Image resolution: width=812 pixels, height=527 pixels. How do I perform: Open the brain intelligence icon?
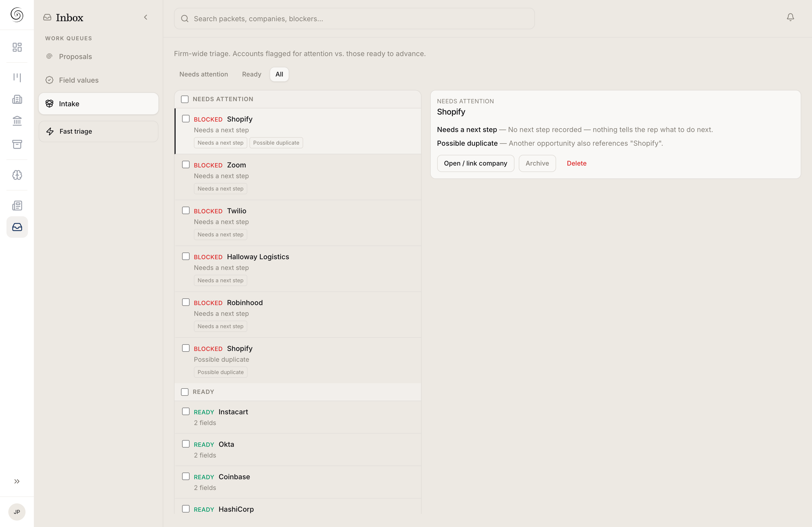(17, 175)
